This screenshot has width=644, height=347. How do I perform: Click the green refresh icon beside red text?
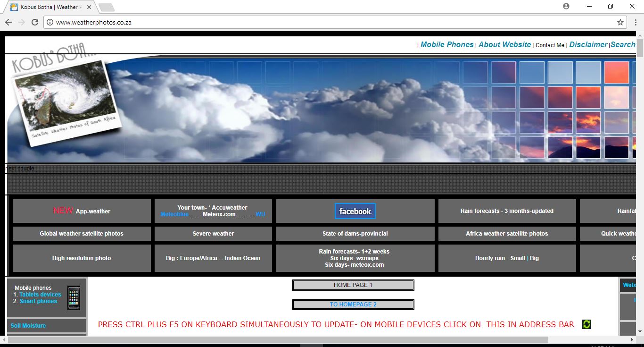tap(586, 324)
